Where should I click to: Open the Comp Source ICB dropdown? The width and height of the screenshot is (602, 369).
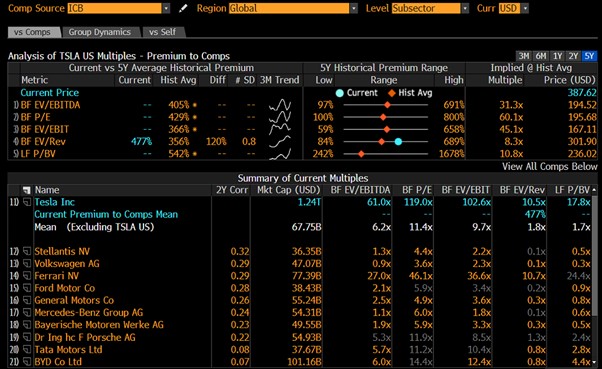[x=166, y=8]
